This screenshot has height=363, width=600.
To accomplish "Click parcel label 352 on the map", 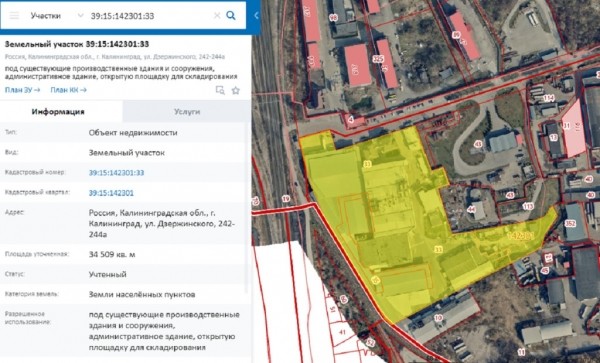I will (570, 223).
